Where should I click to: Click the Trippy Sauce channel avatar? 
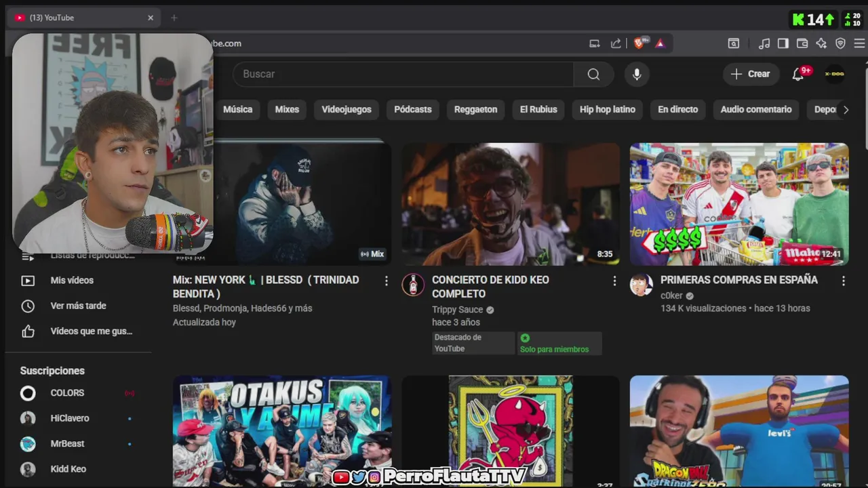[x=413, y=285]
